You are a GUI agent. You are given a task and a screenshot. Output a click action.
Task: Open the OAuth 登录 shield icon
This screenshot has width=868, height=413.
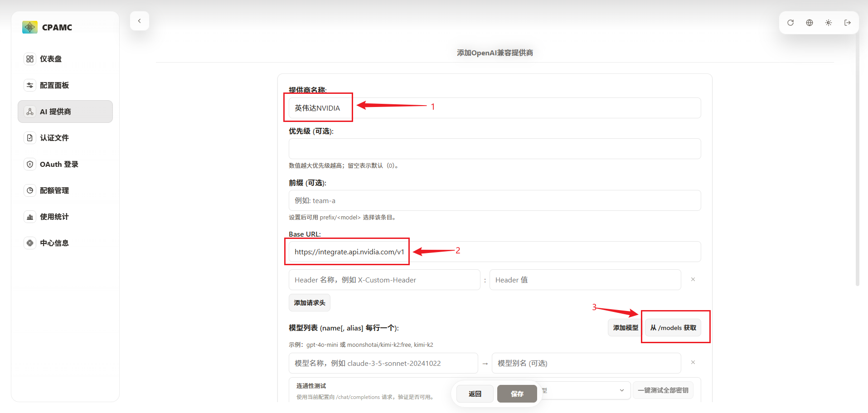[x=30, y=164]
